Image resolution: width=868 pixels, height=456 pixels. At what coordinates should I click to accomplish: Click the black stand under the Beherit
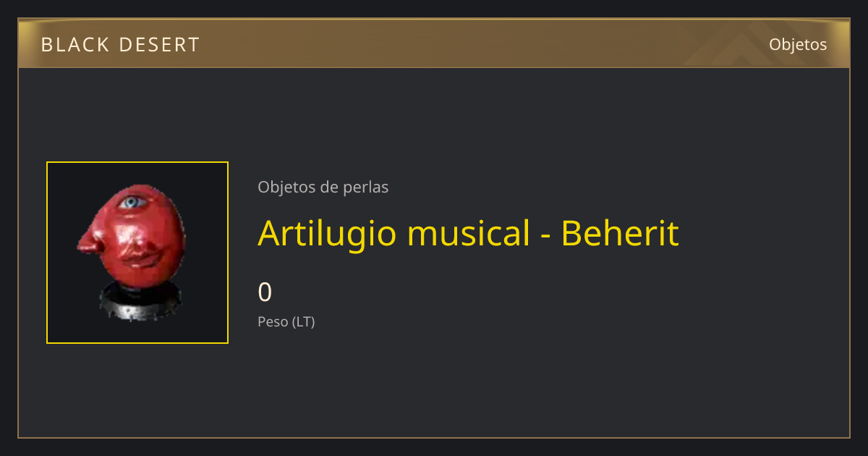(x=137, y=301)
